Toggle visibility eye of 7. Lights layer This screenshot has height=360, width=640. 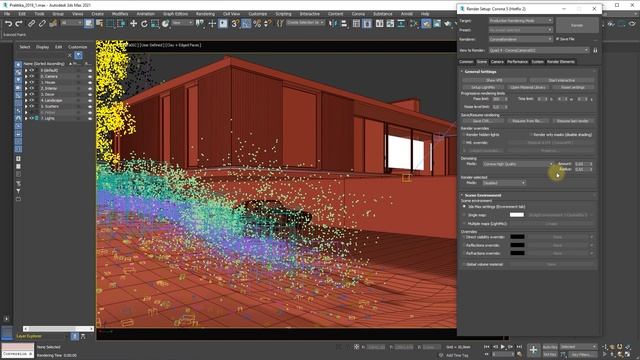pyautogui.click(x=31, y=118)
